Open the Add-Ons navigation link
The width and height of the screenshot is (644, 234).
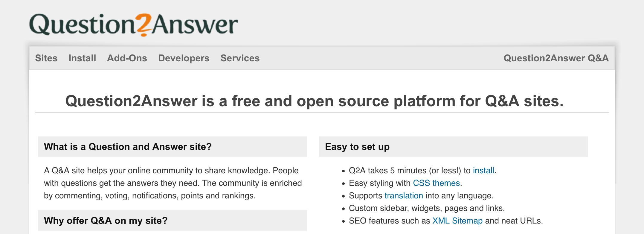click(x=127, y=58)
